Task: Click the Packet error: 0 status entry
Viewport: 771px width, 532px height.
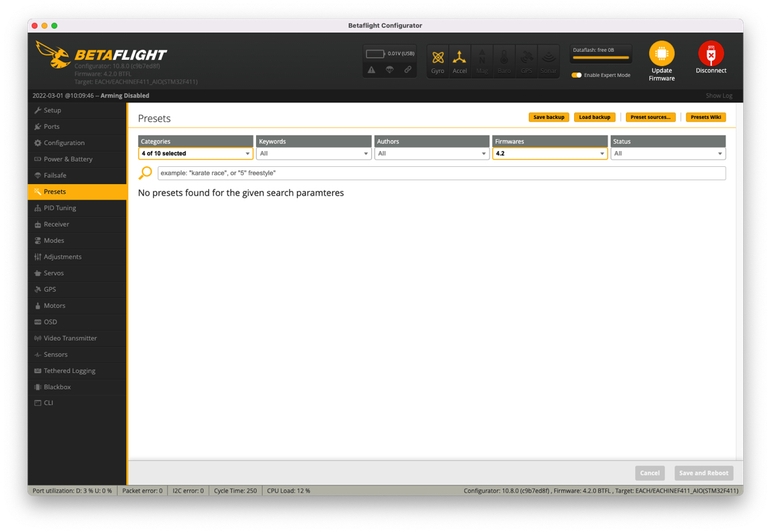Action: [x=142, y=491]
